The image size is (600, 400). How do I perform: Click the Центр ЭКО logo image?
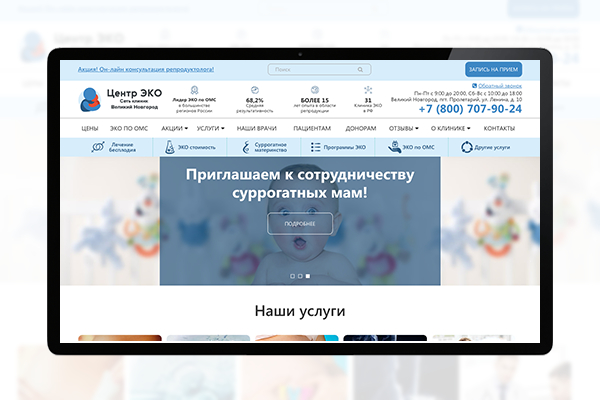[90, 100]
